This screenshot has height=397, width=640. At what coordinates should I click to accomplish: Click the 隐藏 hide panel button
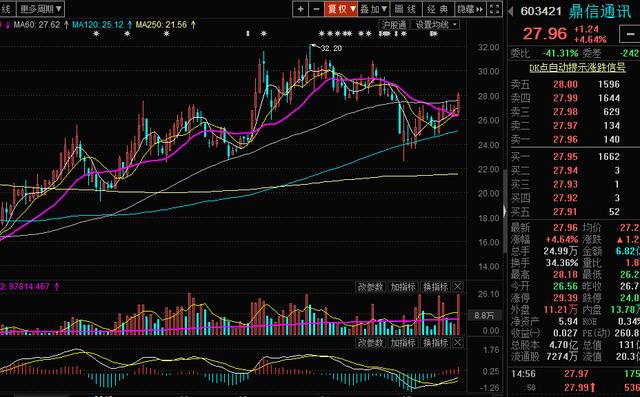click(470, 9)
